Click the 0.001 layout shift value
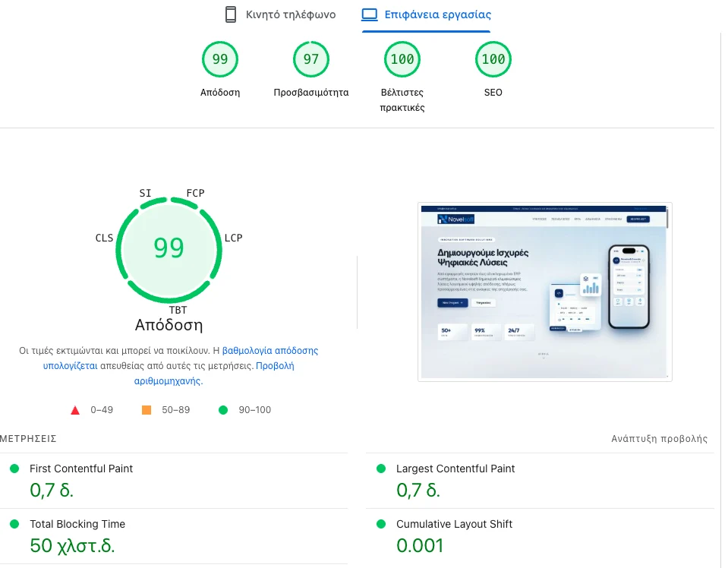This screenshot has width=728, height=568. click(x=421, y=546)
